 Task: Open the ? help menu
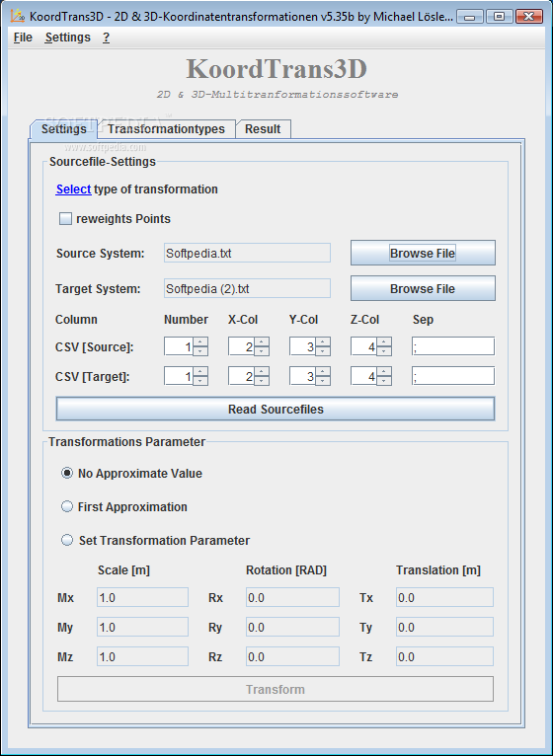(107, 38)
